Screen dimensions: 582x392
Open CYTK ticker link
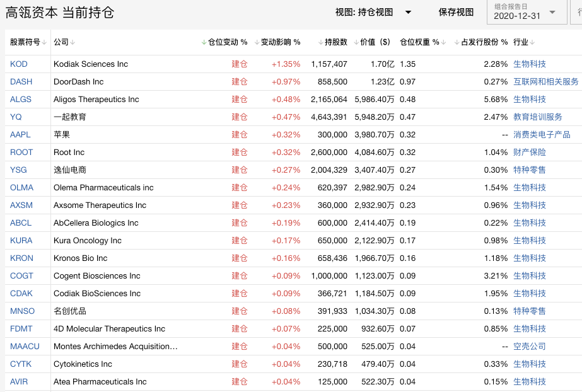(21, 364)
